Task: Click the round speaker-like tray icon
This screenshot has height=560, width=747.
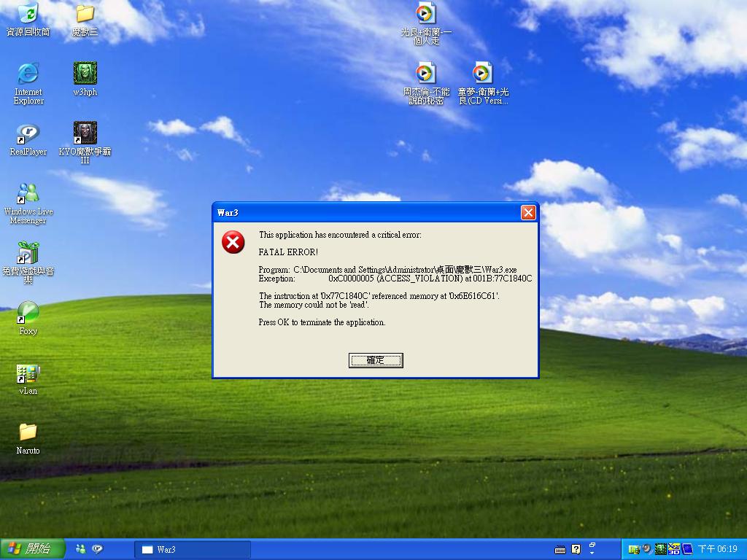Action: point(646,549)
